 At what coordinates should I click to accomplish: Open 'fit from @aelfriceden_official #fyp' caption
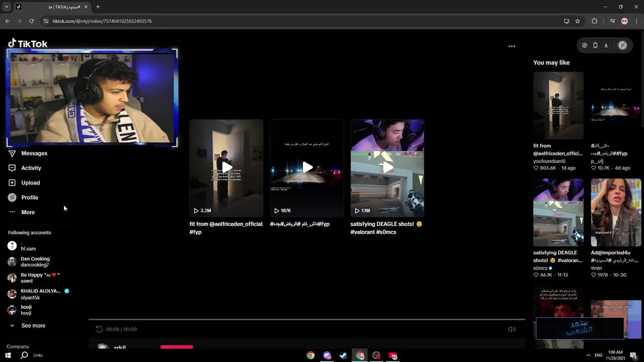pyautogui.click(x=226, y=228)
